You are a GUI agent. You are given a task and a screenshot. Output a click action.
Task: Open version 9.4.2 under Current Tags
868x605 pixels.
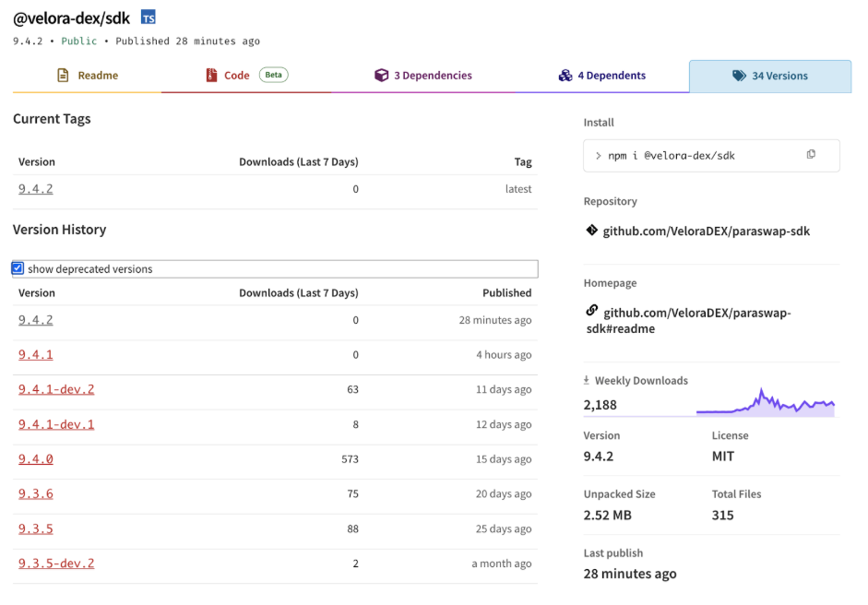(35, 189)
